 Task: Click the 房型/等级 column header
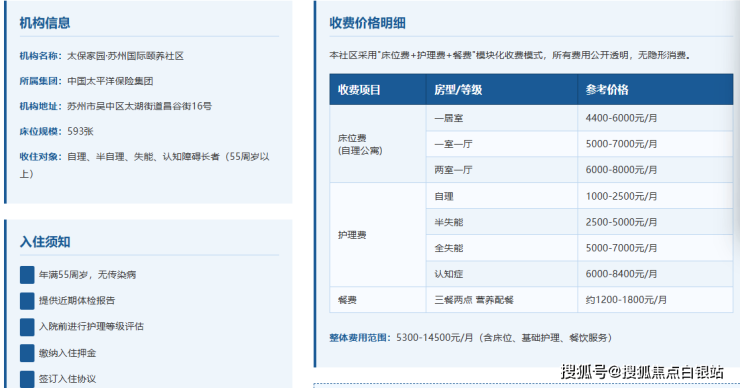[x=502, y=89]
